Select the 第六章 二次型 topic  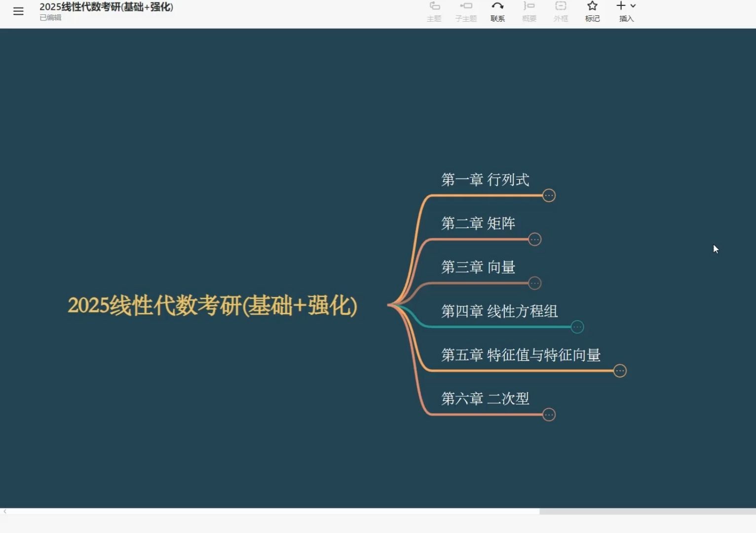tap(485, 399)
